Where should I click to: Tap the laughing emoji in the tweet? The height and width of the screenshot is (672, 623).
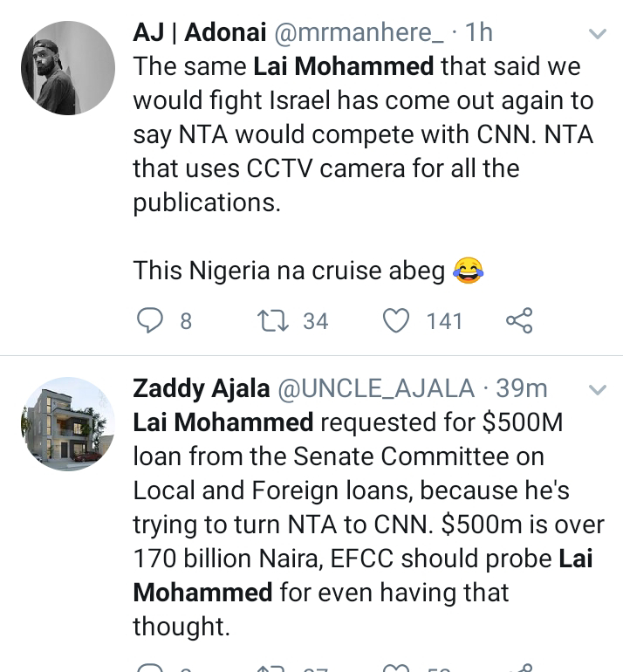(x=469, y=271)
